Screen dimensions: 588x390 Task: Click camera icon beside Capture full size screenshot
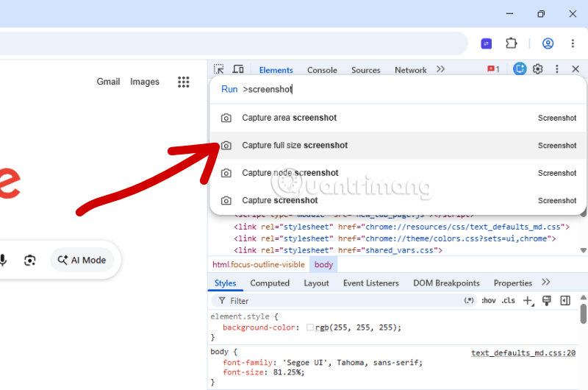(226, 145)
